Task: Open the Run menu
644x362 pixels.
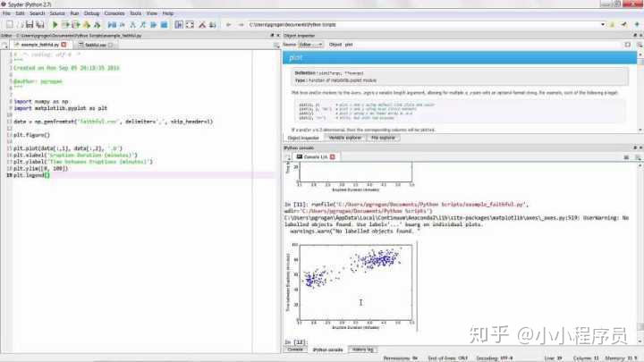Action: (74, 13)
